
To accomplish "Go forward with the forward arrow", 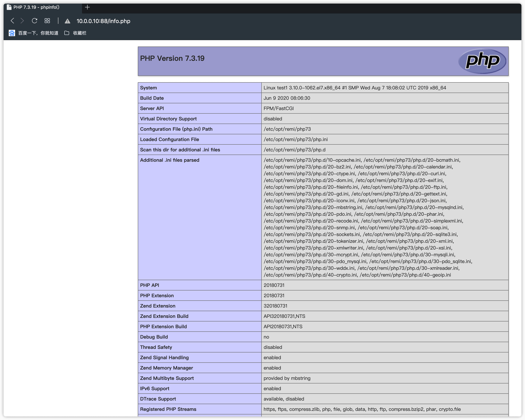I will 22,21.
